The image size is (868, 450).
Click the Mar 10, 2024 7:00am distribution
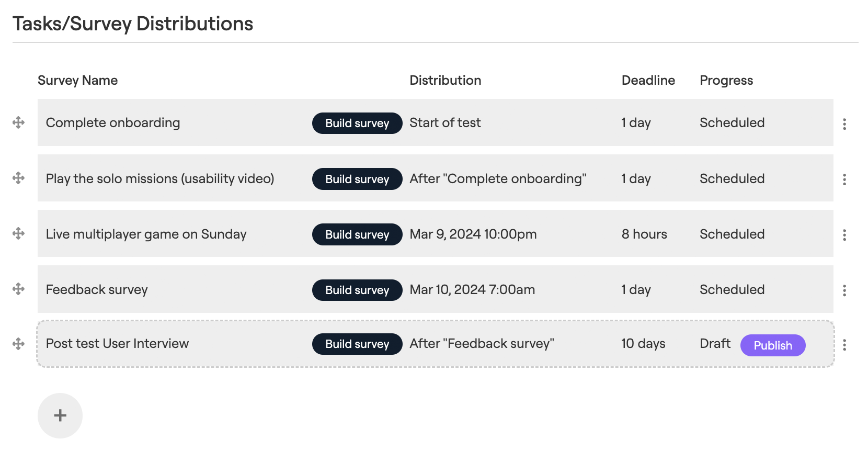click(472, 289)
